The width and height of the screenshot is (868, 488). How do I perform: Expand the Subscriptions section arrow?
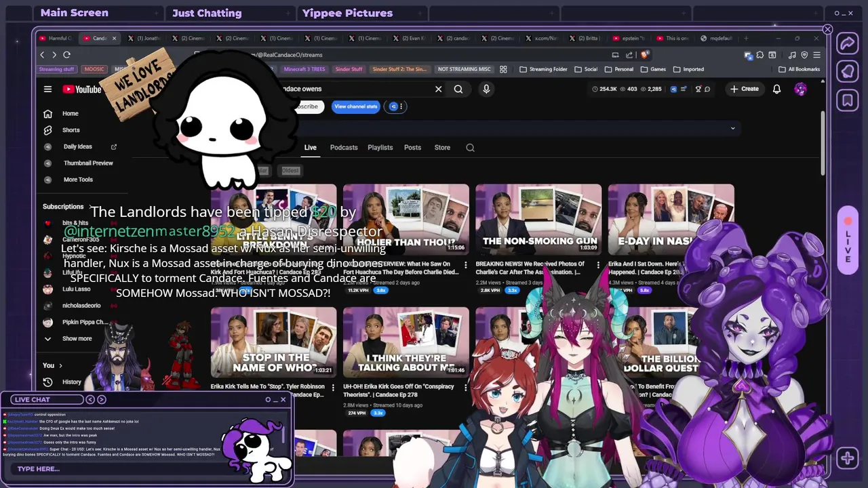[91, 207]
